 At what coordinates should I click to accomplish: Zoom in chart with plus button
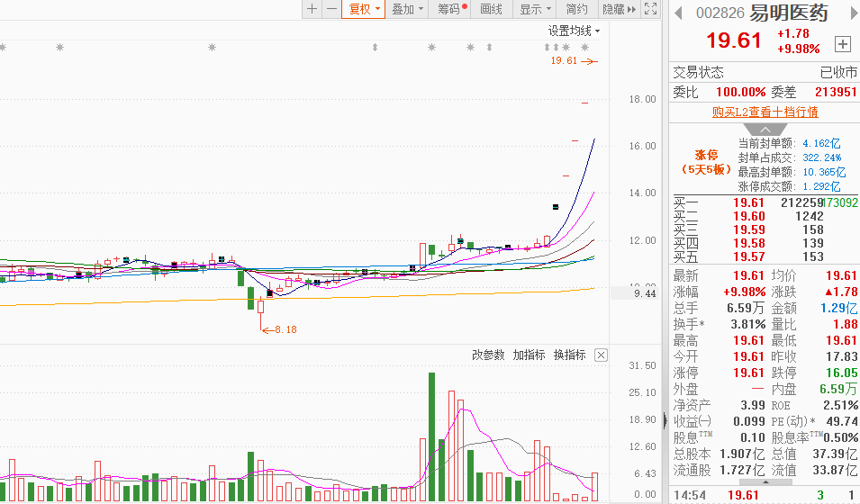[x=312, y=9]
